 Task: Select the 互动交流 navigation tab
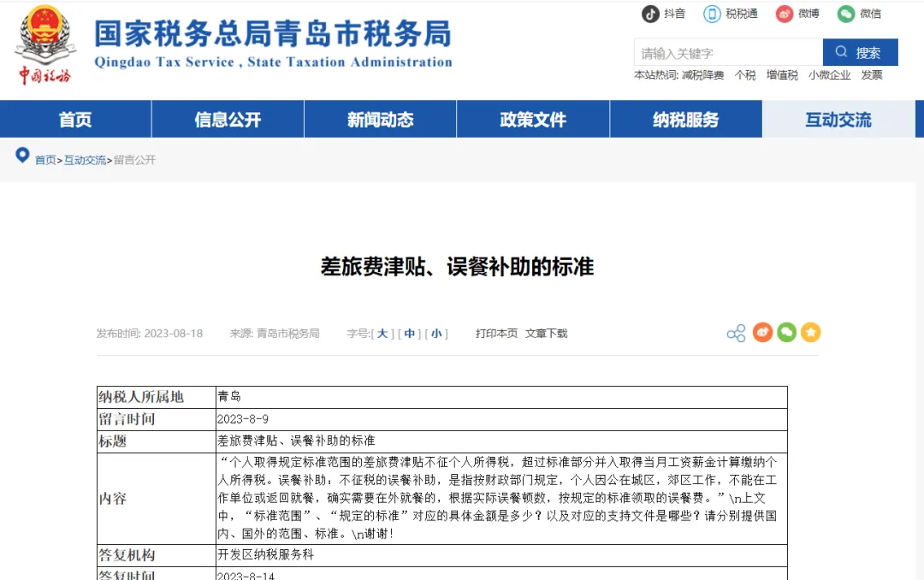pyautogui.click(x=839, y=119)
